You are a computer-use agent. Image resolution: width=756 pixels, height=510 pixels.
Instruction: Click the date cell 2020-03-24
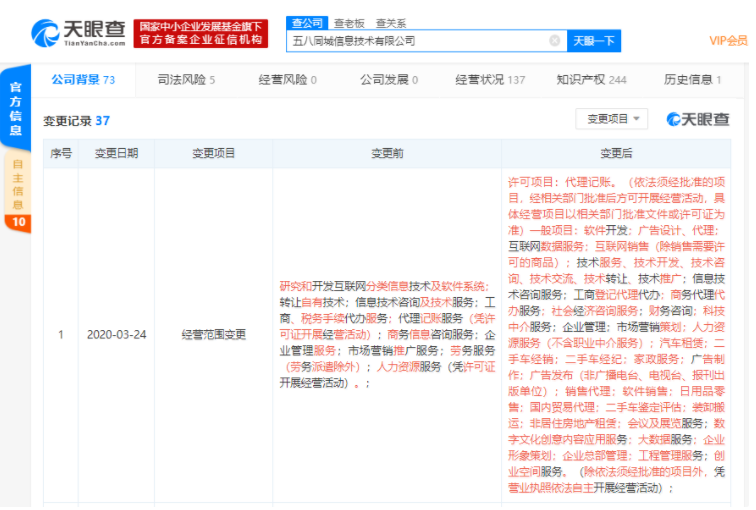tap(116, 335)
